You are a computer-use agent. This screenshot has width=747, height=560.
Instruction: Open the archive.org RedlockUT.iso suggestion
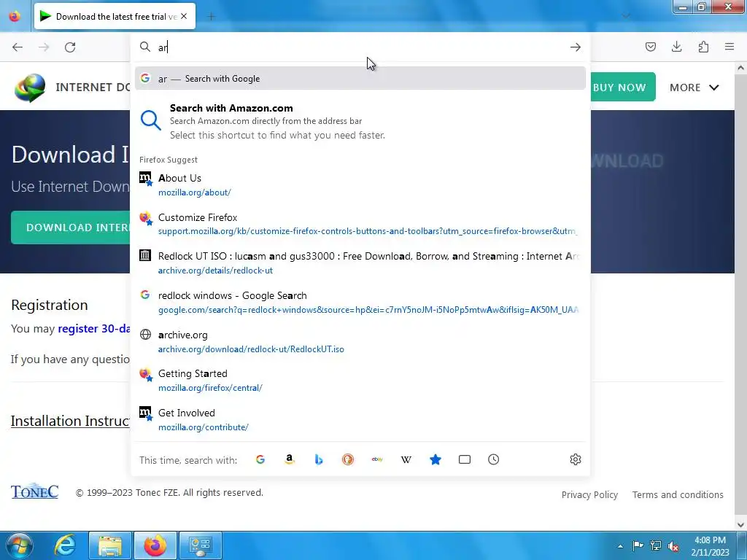[360, 341]
